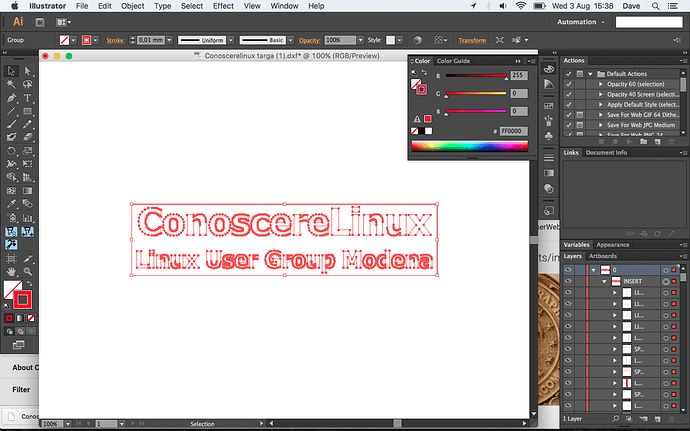Toggle checkmark for Opacity 60 (selection)
The image size is (690, 431).
569,84
